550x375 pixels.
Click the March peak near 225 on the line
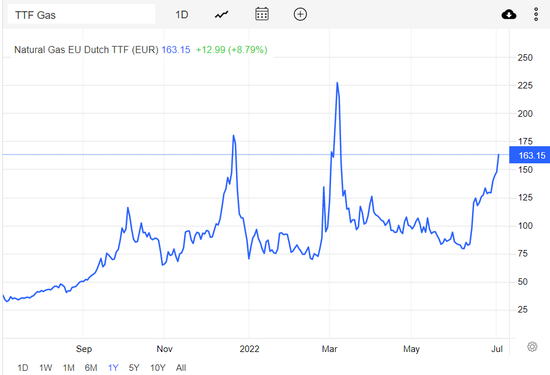[337, 83]
